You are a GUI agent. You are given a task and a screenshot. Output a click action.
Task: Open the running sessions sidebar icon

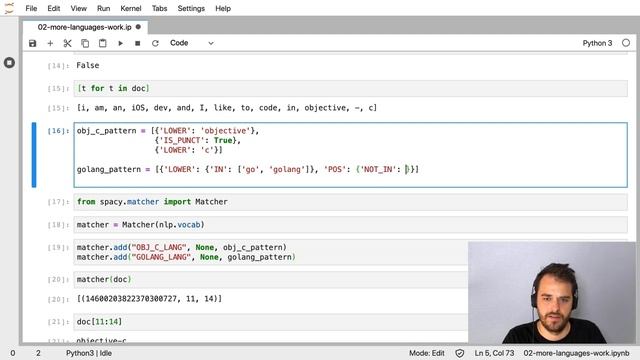click(x=9, y=63)
